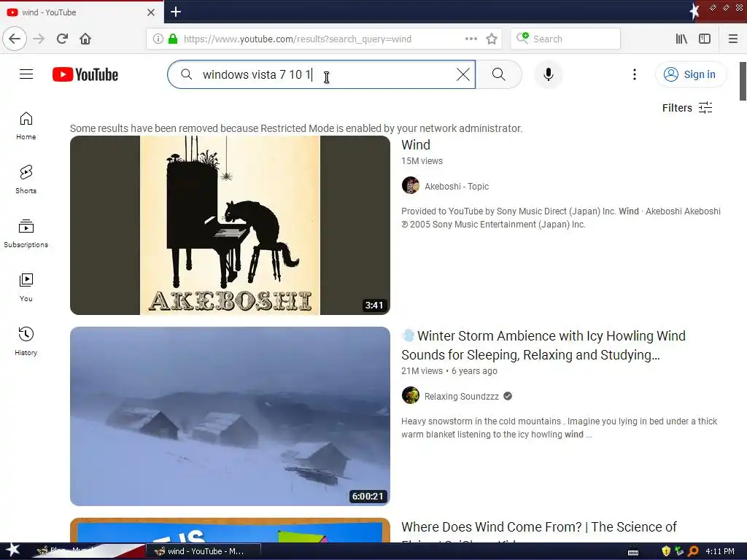The image size is (747, 560).
Task: Open the Akeboshi - Topic channel avatar
Action: (410, 186)
